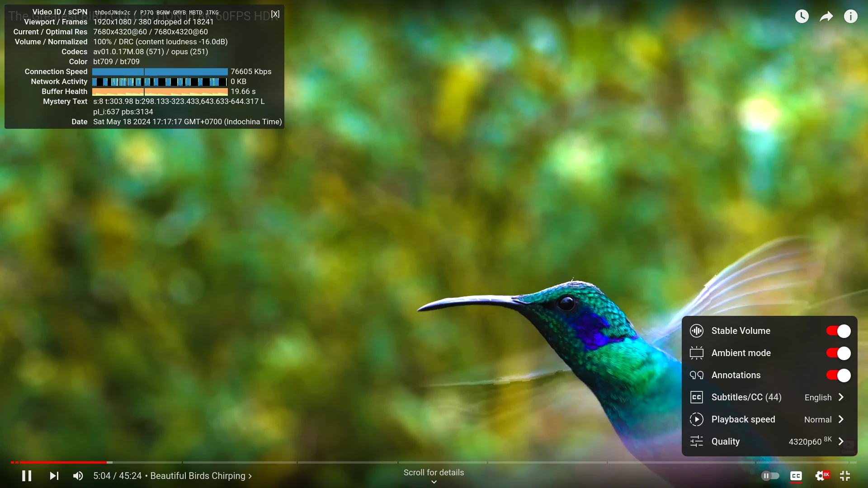
Task: Open Subtitles/CC language menu
Action: pyautogui.click(x=769, y=397)
